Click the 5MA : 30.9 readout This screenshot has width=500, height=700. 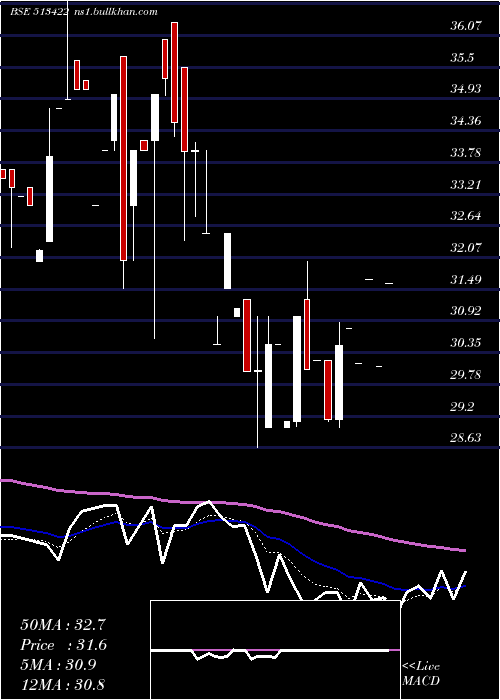(58, 665)
